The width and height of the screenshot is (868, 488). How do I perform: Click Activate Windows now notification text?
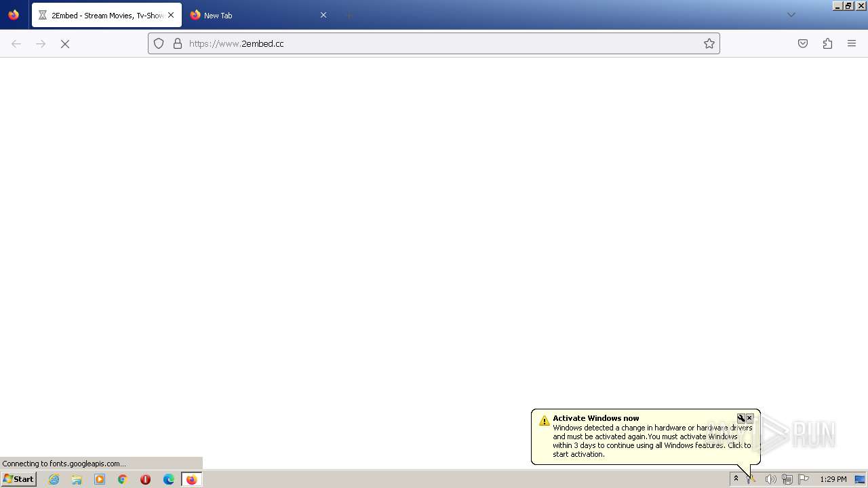595,418
